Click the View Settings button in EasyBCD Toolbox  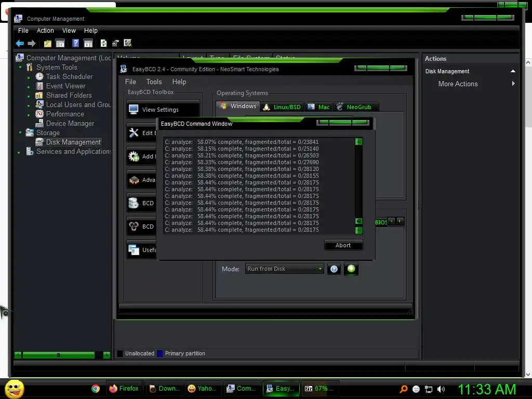coord(163,109)
